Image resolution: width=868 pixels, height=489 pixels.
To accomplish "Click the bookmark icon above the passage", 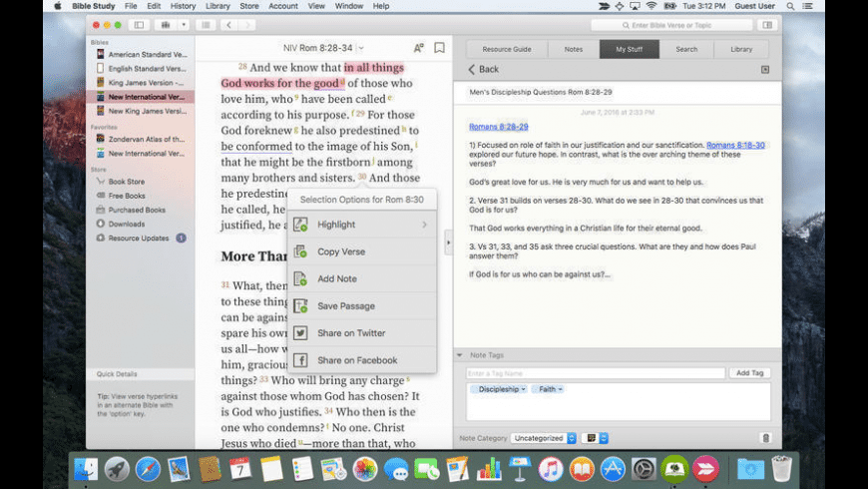I will 440,48.
